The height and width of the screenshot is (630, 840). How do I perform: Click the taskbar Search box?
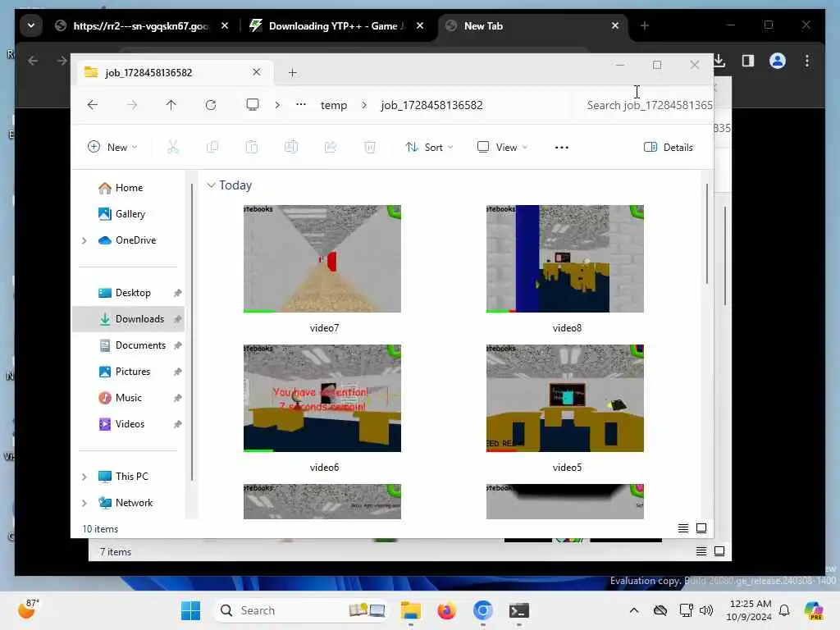click(302, 610)
